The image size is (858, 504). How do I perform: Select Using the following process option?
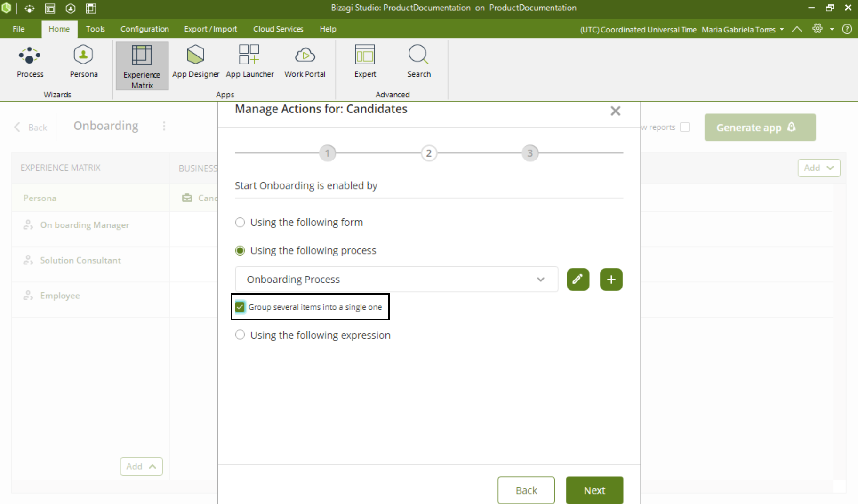[240, 250]
